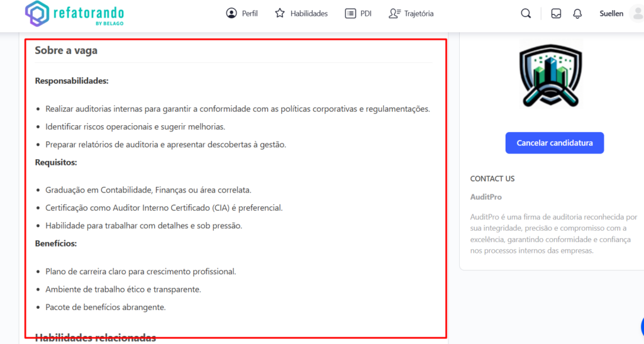644x344 pixels.
Task: Open the Suellen user account name
Action: click(611, 13)
